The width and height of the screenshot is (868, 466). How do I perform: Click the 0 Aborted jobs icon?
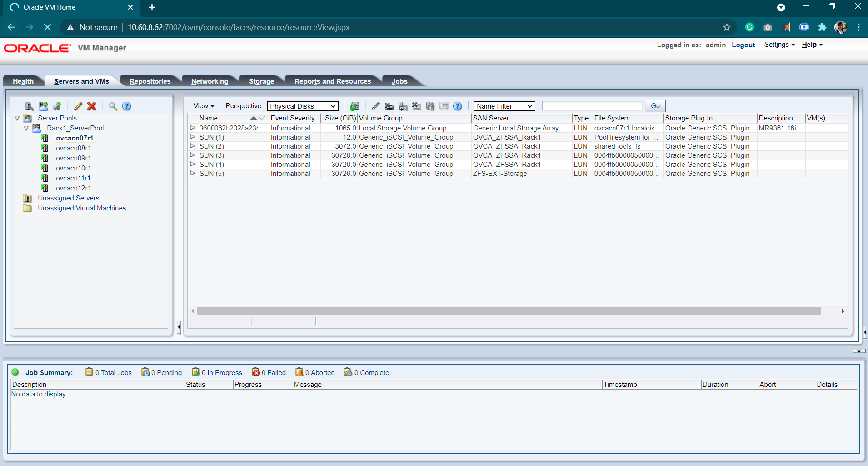299,372
